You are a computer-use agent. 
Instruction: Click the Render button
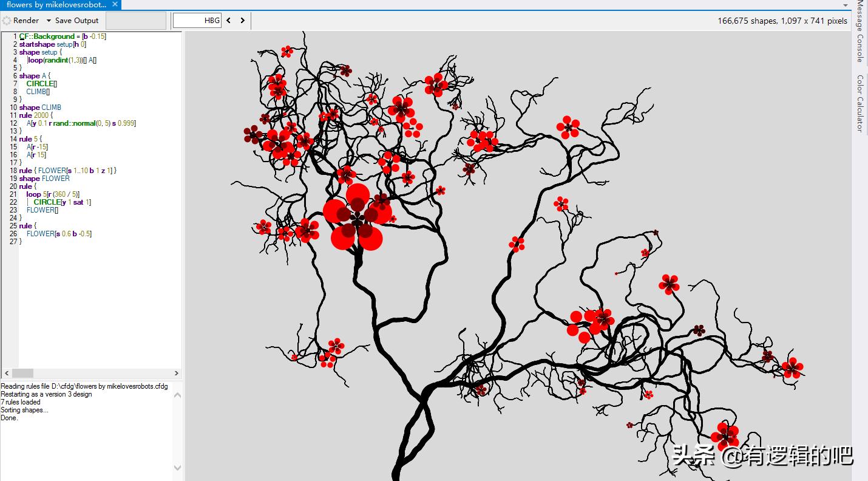coord(25,21)
